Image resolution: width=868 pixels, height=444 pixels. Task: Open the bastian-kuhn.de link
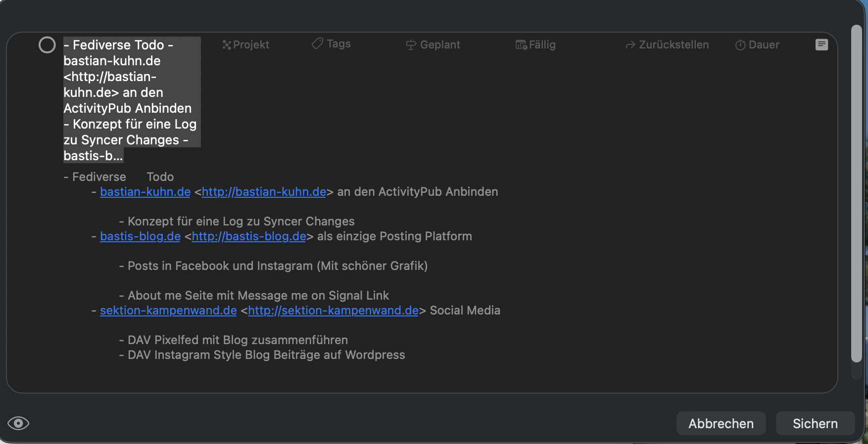coord(145,192)
